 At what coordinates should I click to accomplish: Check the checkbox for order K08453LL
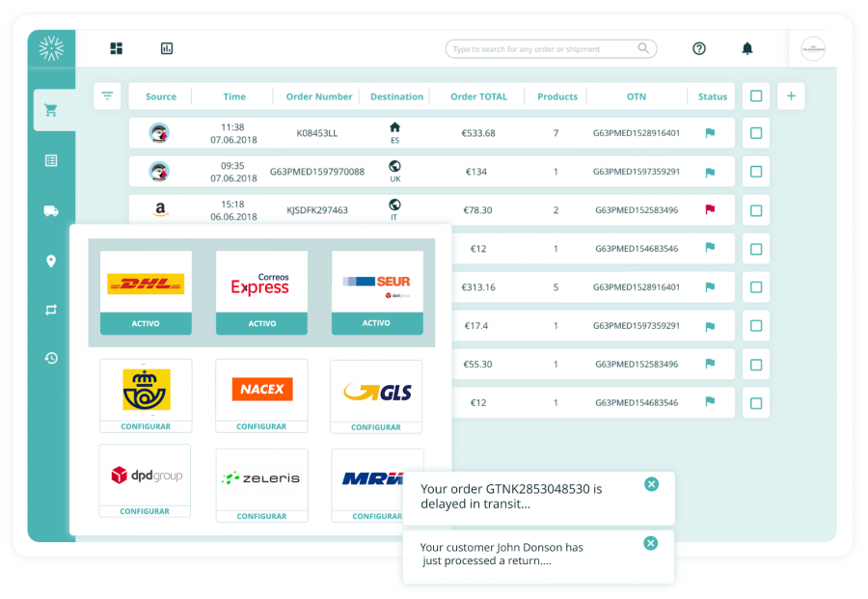pos(756,133)
